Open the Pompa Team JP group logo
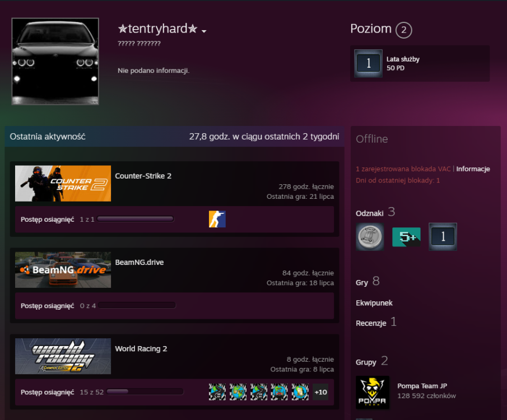The image size is (507, 420). (373, 393)
